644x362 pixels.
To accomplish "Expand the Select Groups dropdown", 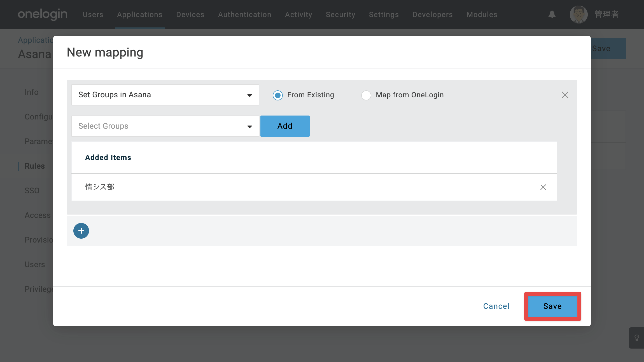I will [x=165, y=126].
